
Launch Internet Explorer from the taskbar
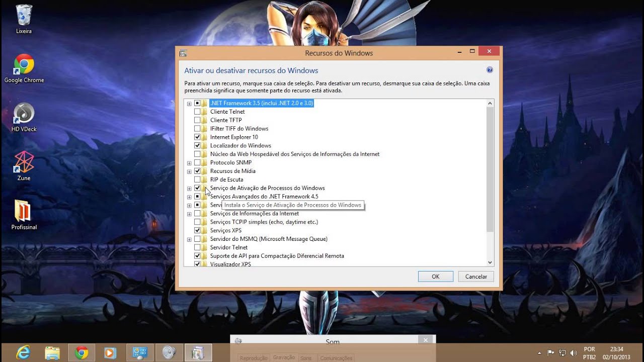(x=24, y=352)
